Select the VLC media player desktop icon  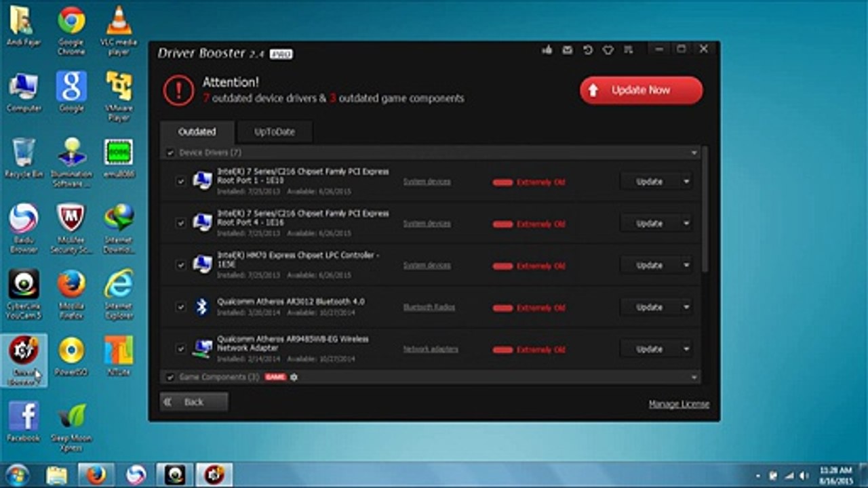[119, 30]
